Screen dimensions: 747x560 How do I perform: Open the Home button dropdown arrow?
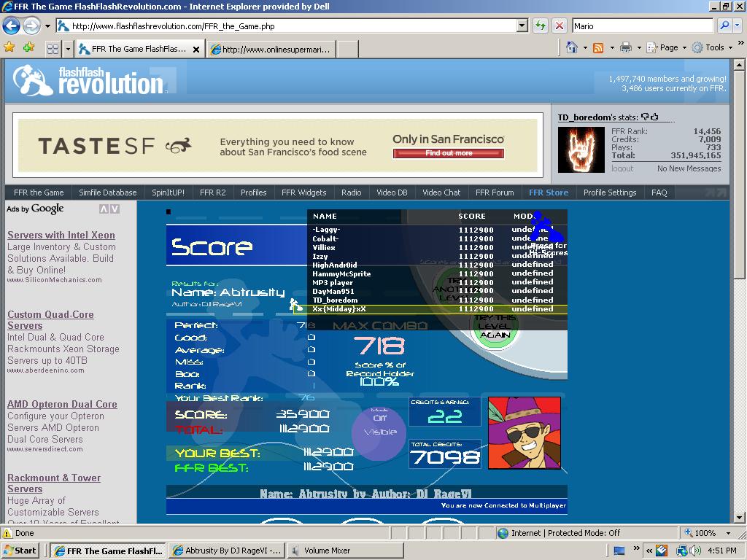click(x=584, y=47)
